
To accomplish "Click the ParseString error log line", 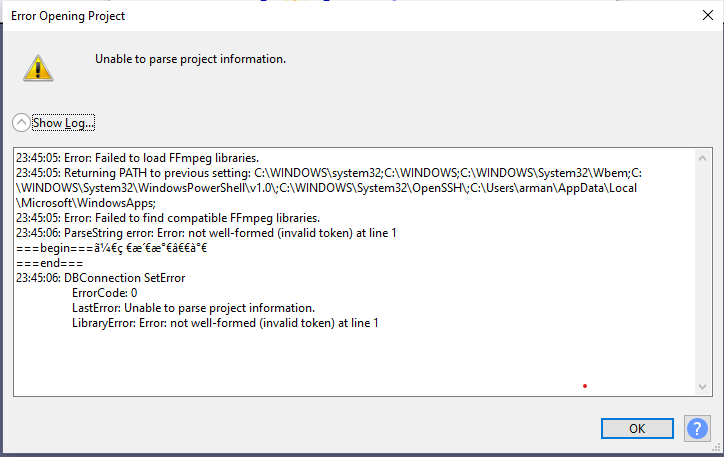I will [206, 233].
